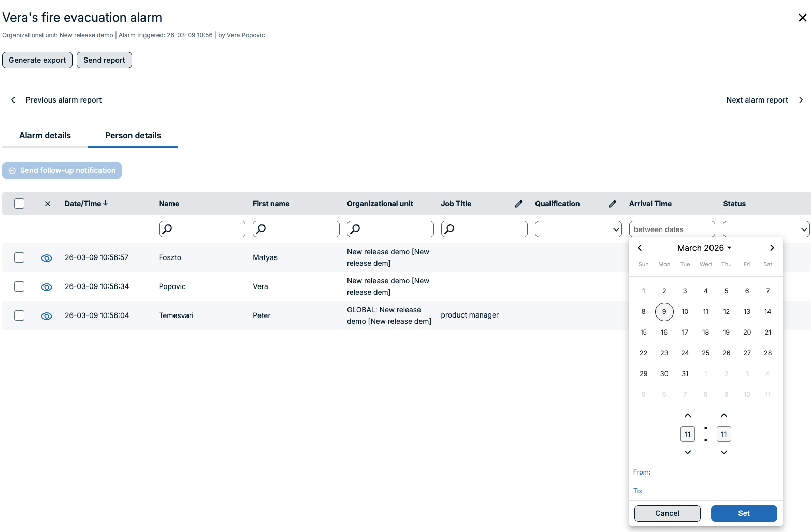This screenshot has height=532, width=811.
Task: Click the eye icon for Foszto row
Action: (x=47, y=258)
